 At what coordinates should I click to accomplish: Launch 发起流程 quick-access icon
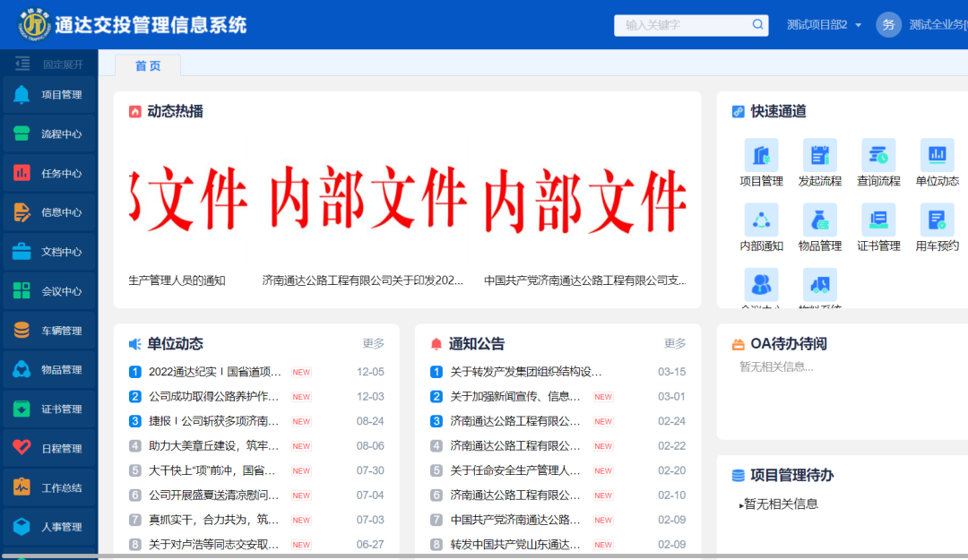tap(820, 163)
